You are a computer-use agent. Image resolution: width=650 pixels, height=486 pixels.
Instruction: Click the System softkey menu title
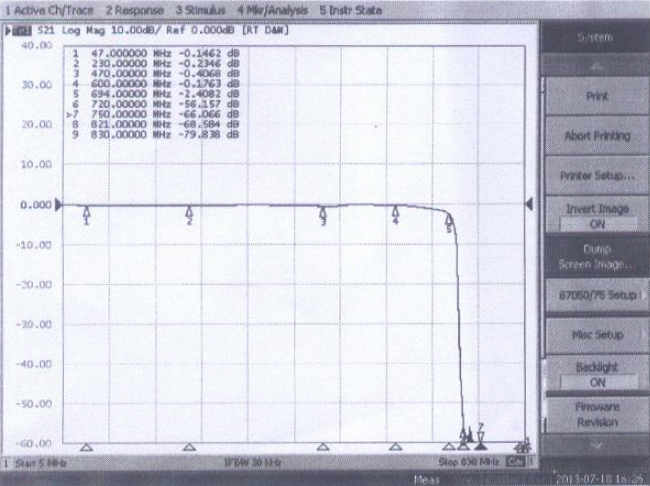coord(595,37)
